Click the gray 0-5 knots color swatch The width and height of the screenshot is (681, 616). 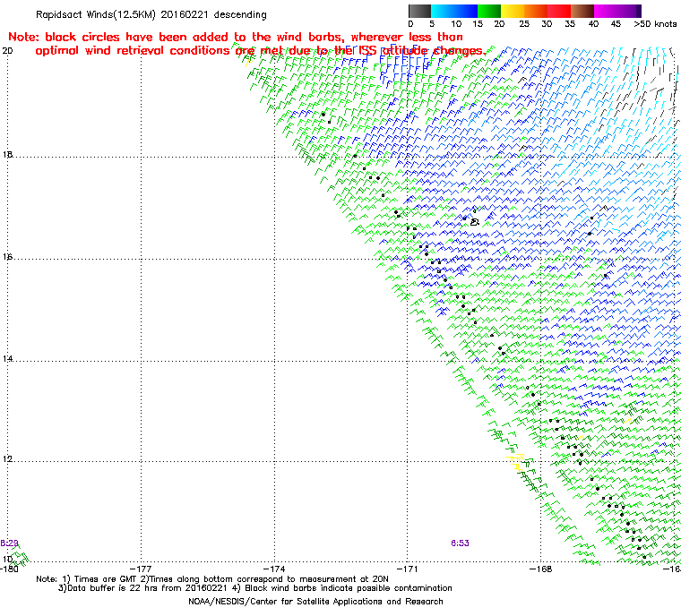[x=419, y=11]
